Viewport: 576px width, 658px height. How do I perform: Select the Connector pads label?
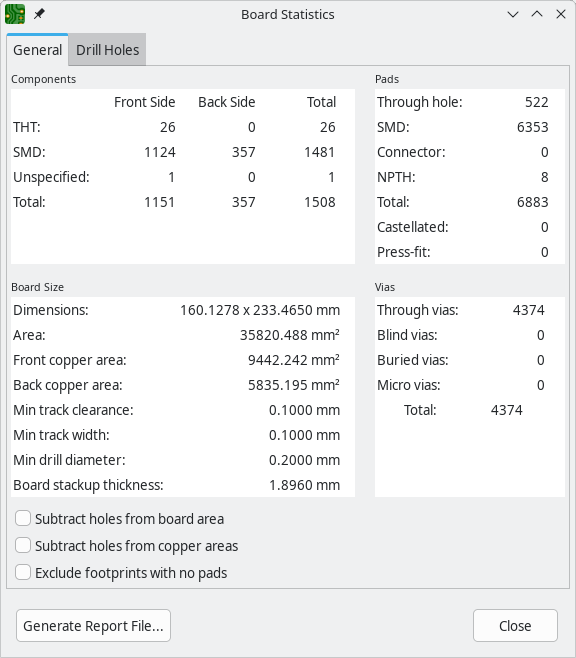tap(411, 152)
